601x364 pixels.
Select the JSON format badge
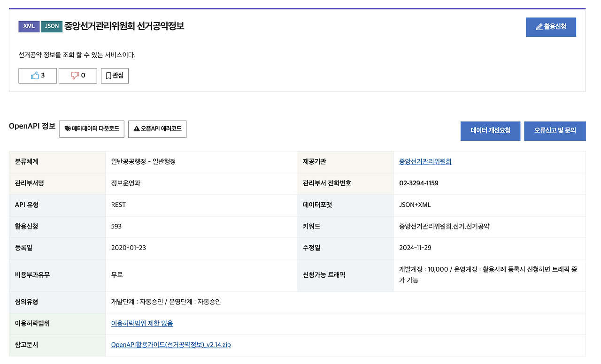pos(52,27)
